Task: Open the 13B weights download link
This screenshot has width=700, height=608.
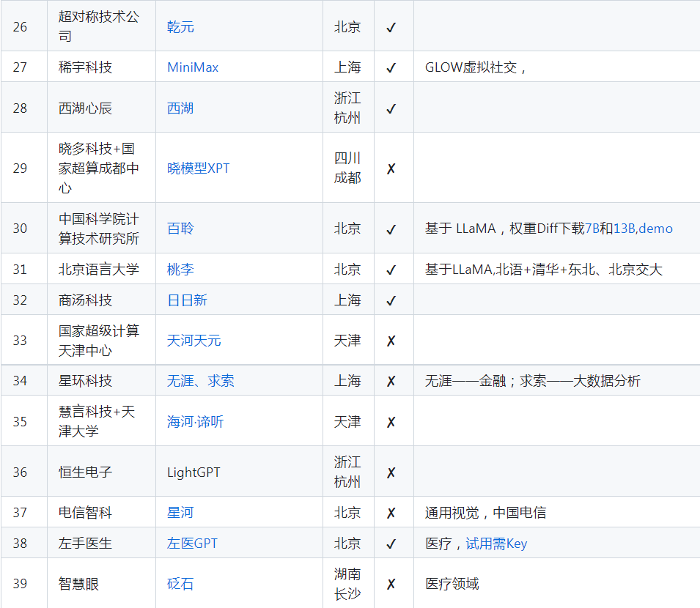Action: (625, 229)
